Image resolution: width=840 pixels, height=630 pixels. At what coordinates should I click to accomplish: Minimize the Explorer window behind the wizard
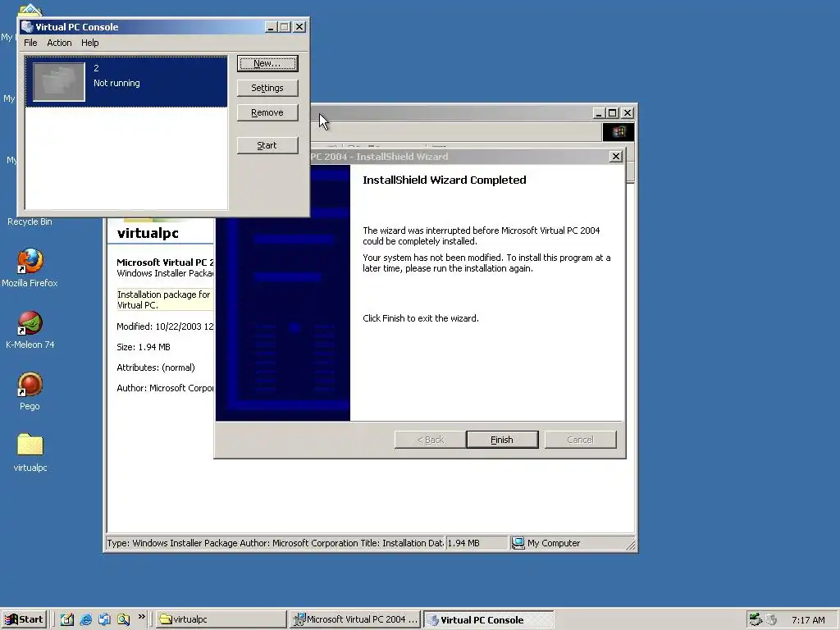(599, 113)
